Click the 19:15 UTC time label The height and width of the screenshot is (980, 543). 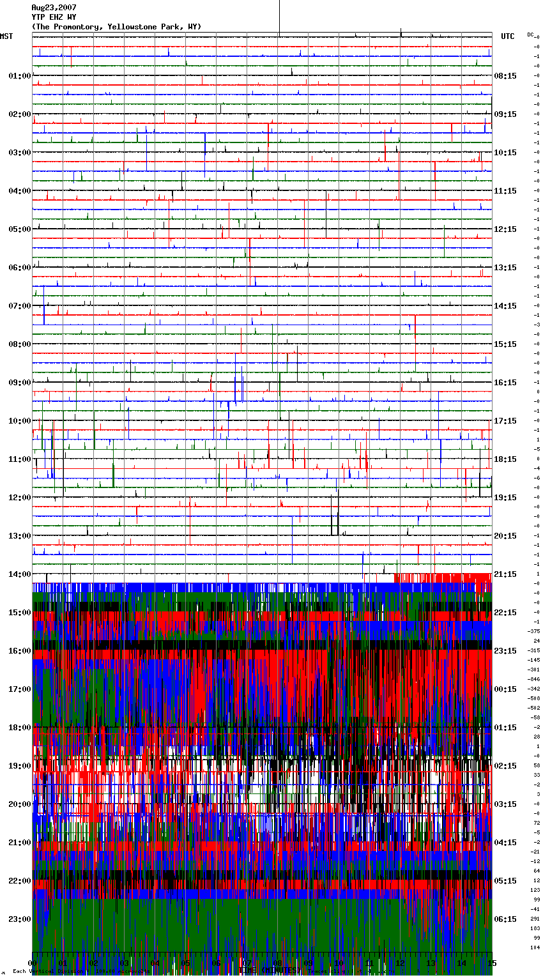[505, 498]
